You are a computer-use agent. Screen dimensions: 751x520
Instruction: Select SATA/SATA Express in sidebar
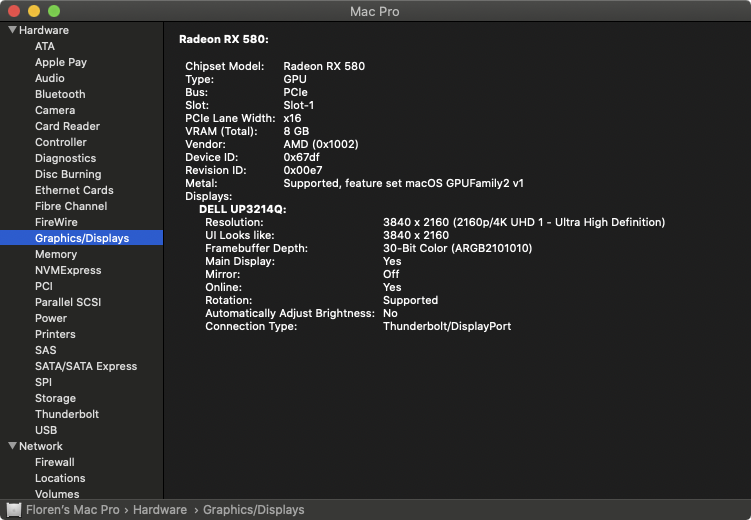point(86,366)
